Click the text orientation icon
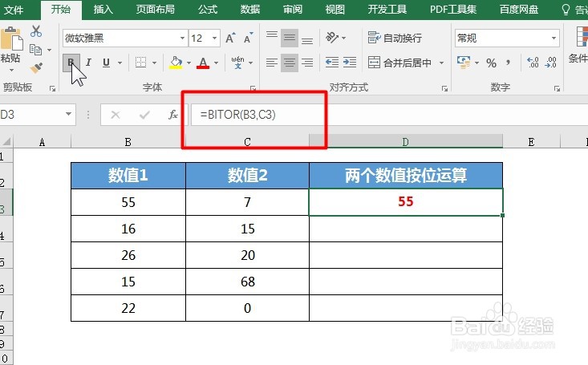 tap(332, 38)
